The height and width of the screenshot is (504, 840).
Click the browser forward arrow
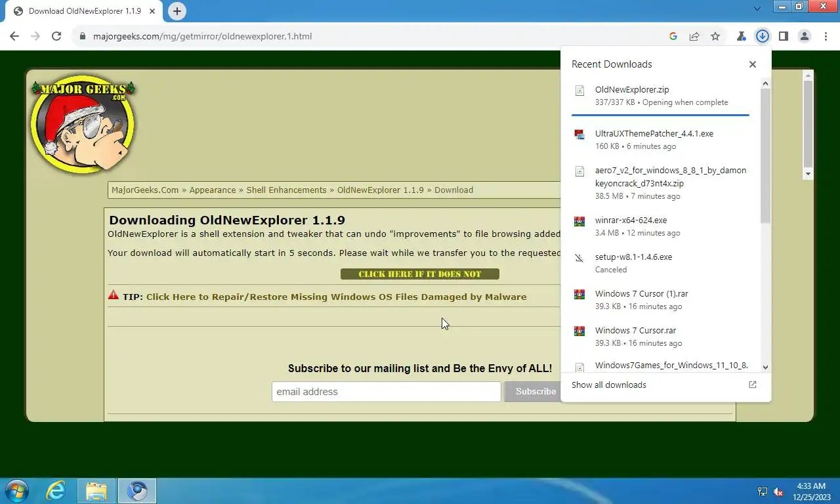pyautogui.click(x=35, y=36)
